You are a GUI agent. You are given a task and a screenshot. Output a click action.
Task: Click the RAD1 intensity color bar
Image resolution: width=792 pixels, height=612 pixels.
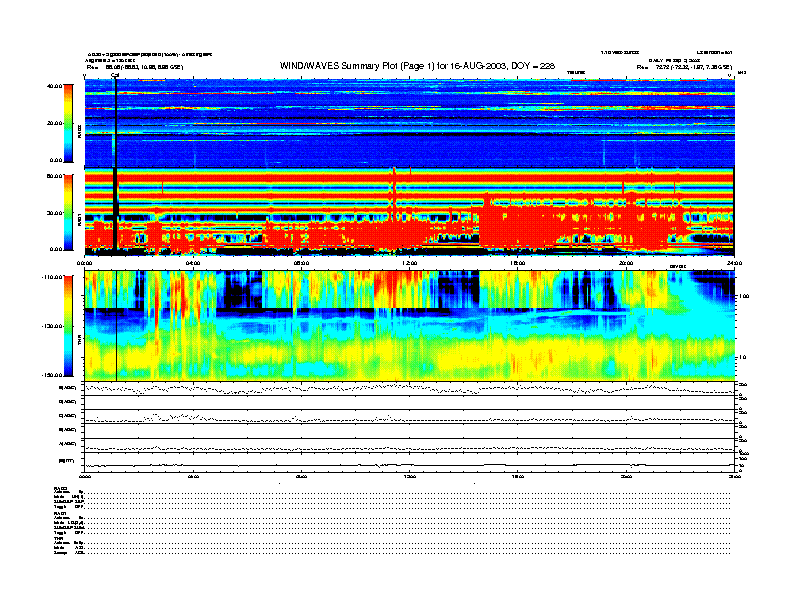click(x=68, y=213)
